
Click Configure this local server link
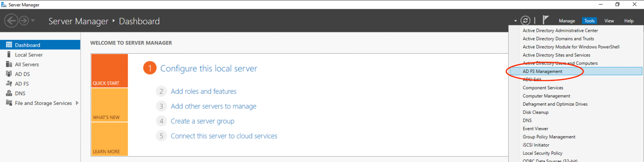pos(209,68)
